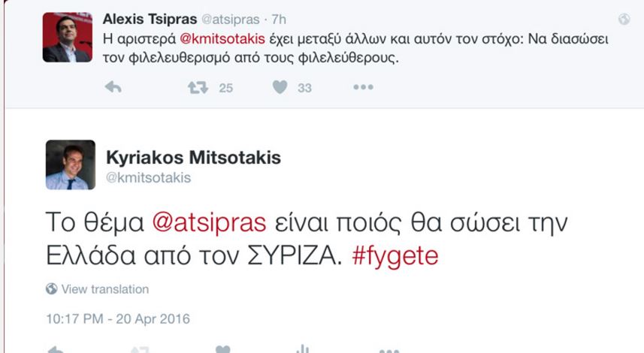Click the Alexis Tsipras display name
The height and width of the screenshot is (353, 644).
(x=147, y=18)
